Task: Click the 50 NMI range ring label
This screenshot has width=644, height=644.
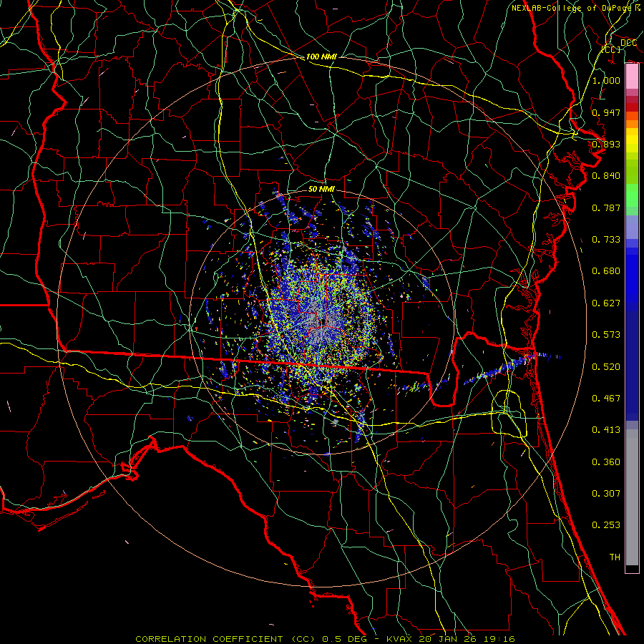Action: (x=321, y=189)
